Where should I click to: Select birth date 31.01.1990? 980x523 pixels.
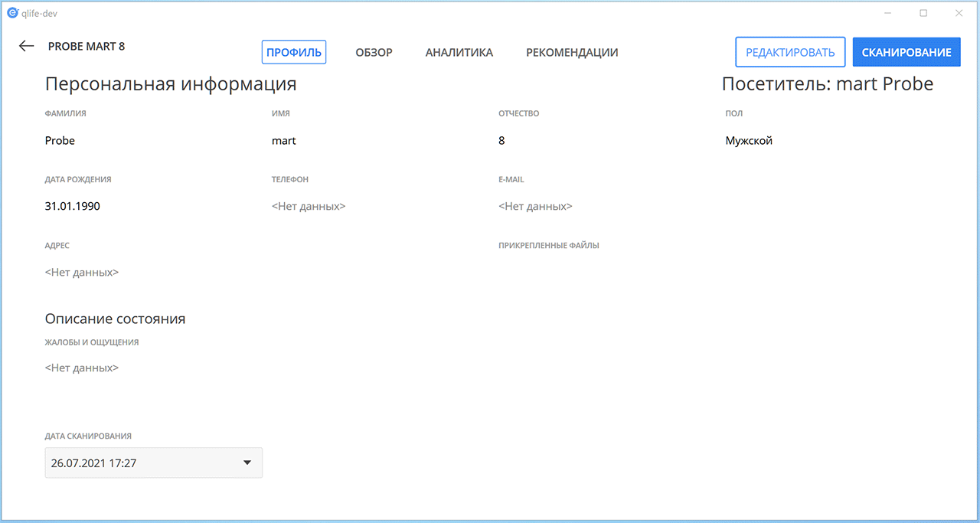click(x=73, y=207)
